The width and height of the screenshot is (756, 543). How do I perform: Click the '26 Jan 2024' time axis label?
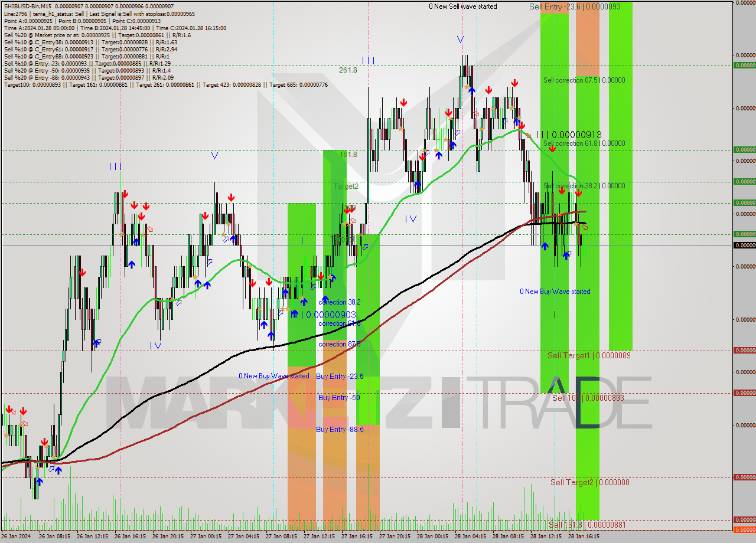point(17,537)
